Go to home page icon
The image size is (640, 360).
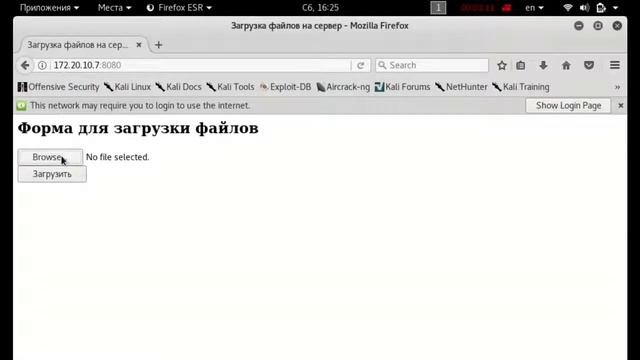point(566,65)
